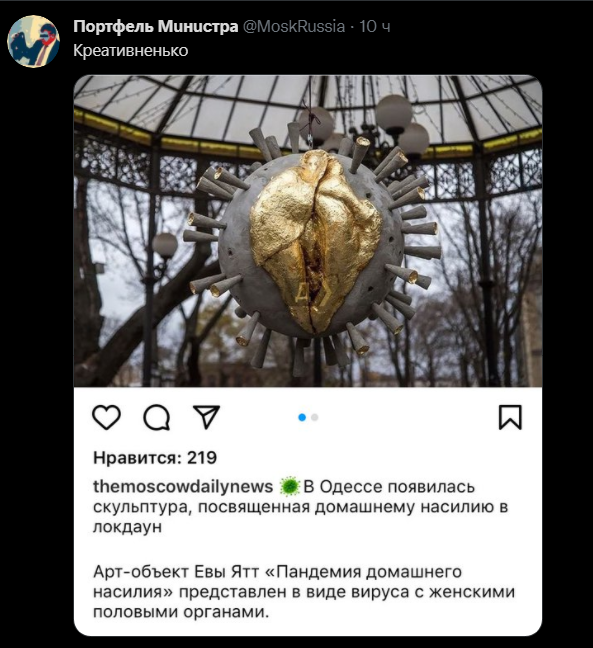The height and width of the screenshot is (648, 593).
Task: View the Нравится: 219 likes list
Action: (155, 457)
